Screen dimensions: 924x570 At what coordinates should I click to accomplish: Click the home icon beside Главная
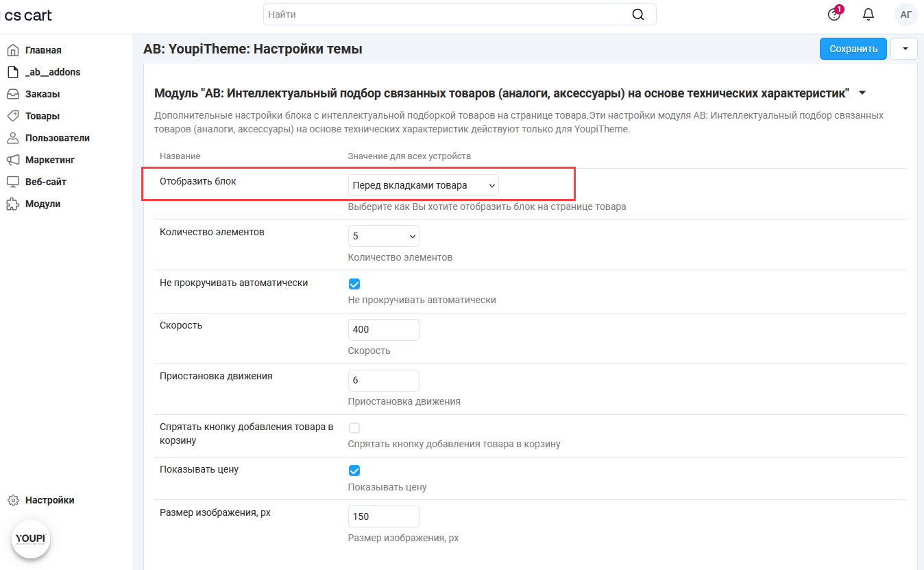point(12,50)
